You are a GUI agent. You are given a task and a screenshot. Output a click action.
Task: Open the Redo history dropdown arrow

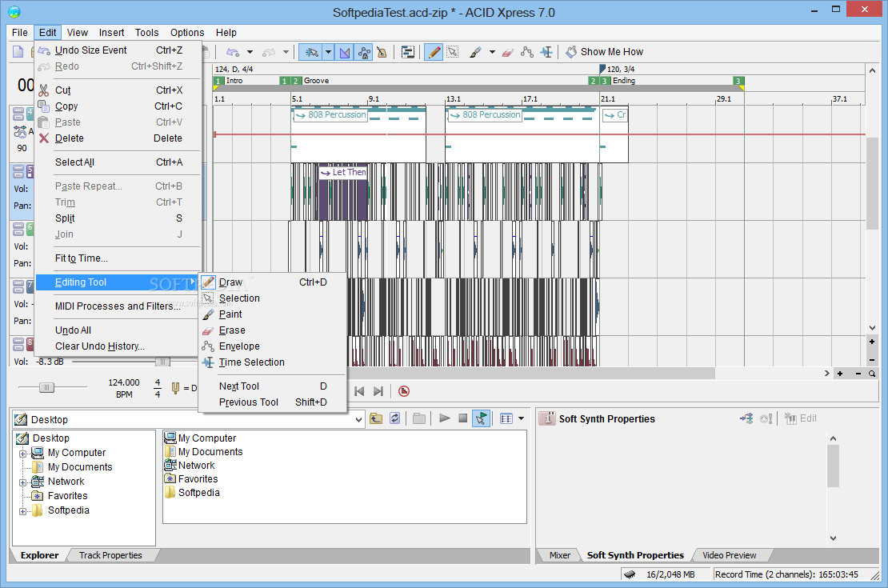286,52
